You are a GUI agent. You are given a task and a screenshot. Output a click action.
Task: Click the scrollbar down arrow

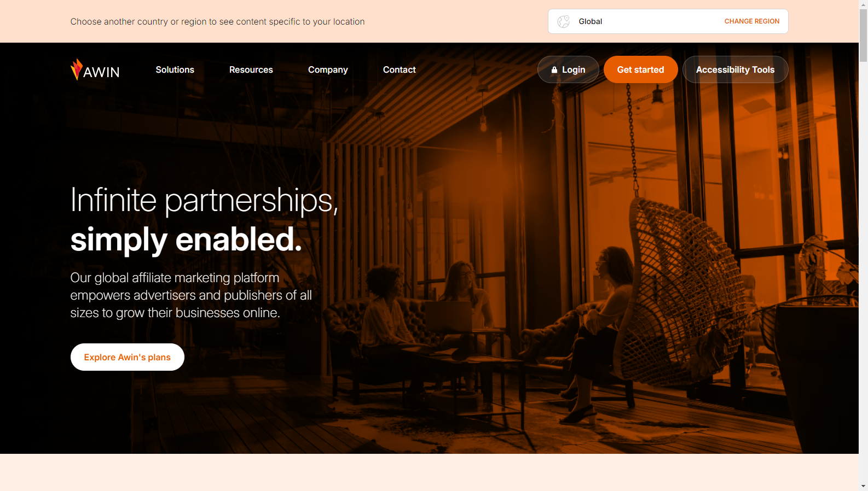coord(863,486)
